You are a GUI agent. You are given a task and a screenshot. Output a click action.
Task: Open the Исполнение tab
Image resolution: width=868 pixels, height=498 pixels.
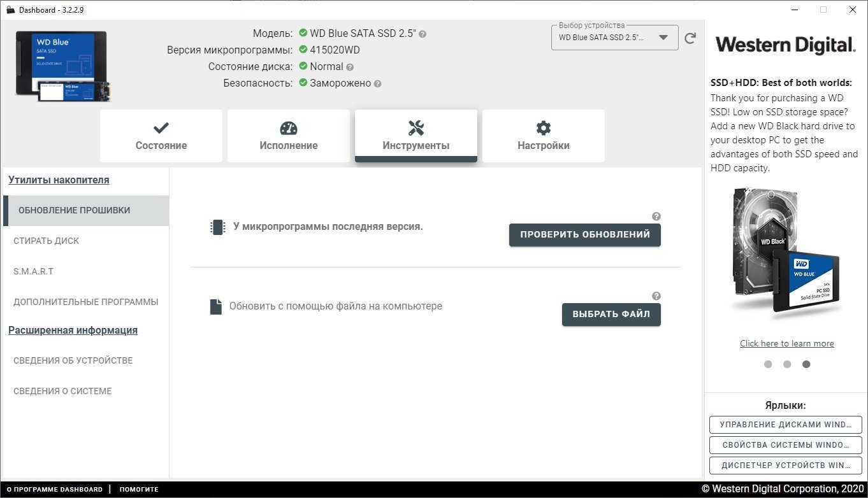289,136
